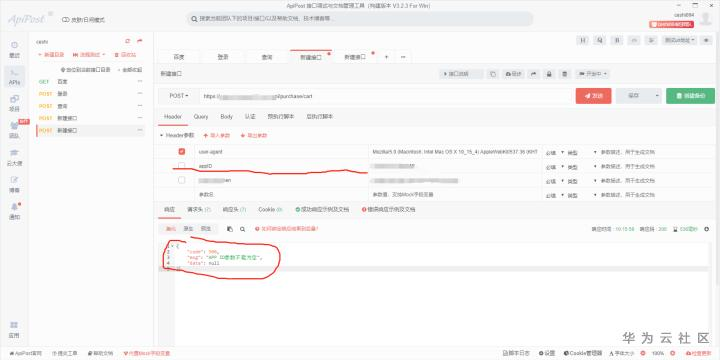Image resolution: width=720 pixels, height=360 pixels.
Task: Open the APIs section in the sidebar
Action: click(x=14, y=77)
